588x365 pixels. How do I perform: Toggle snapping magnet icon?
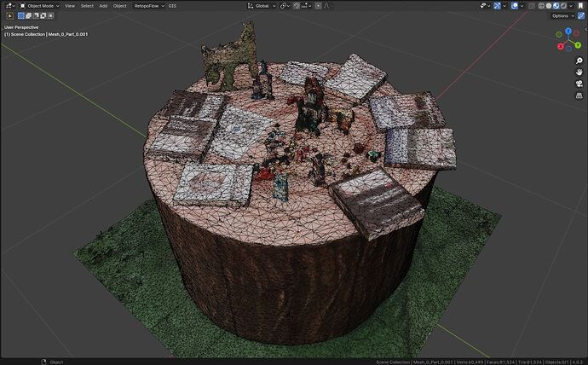click(297, 6)
